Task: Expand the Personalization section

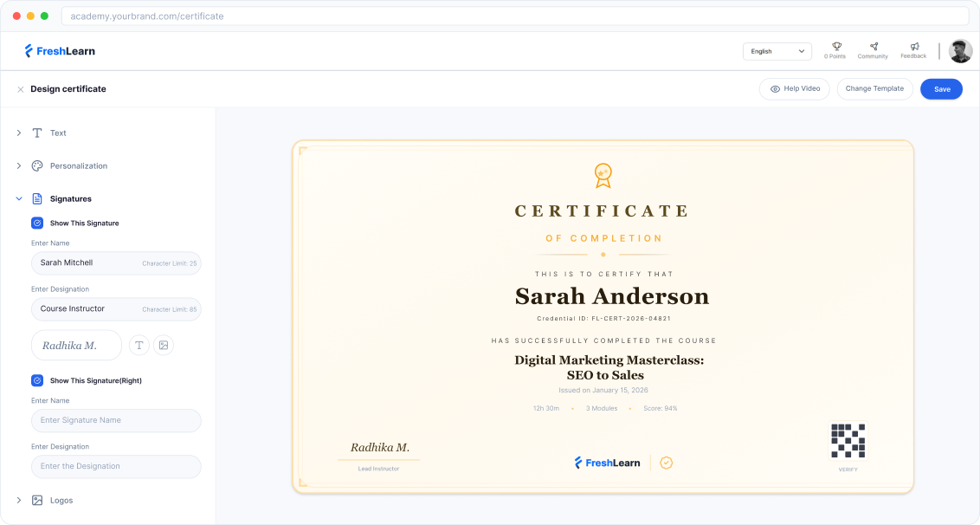Action: (16, 165)
